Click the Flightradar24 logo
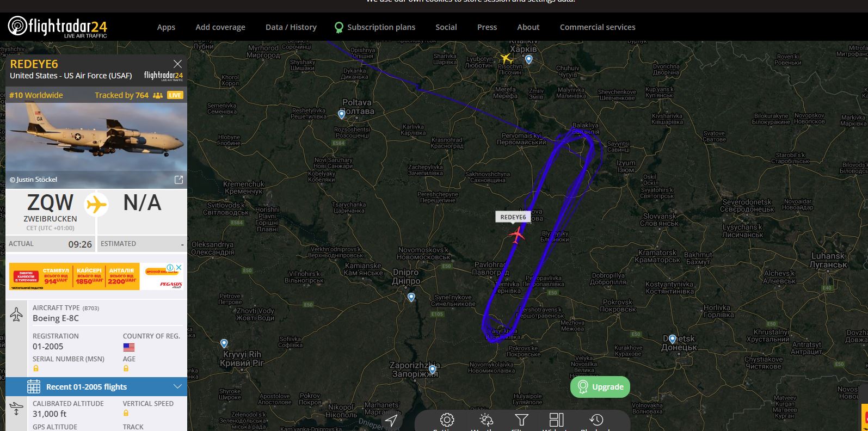Image resolution: width=868 pixels, height=431 pixels. pos(58,27)
